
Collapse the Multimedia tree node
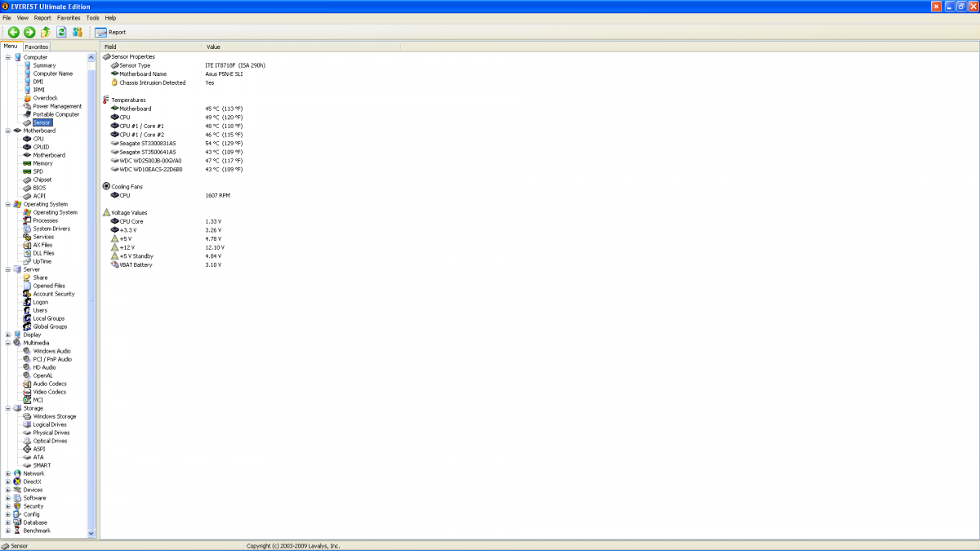click(x=8, y=343)
